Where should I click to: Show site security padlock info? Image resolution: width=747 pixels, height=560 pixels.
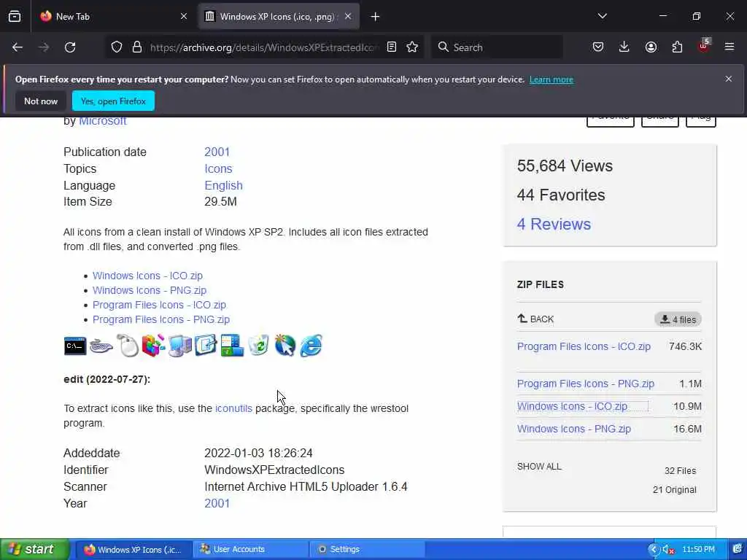pyautogui.click(x=137, y=47)
